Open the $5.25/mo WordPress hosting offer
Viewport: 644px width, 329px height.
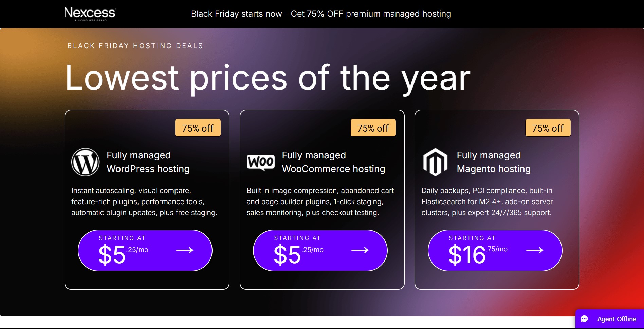click(145, 250)
